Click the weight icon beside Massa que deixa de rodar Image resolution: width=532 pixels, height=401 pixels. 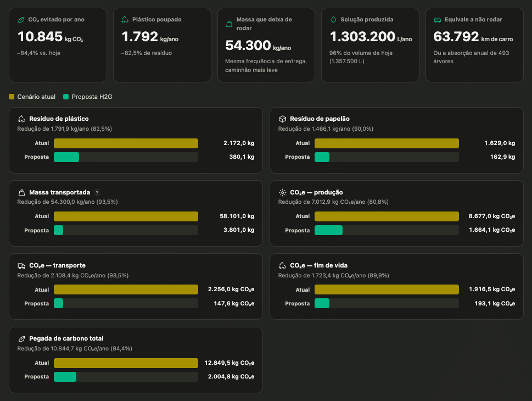coord(229,24)
